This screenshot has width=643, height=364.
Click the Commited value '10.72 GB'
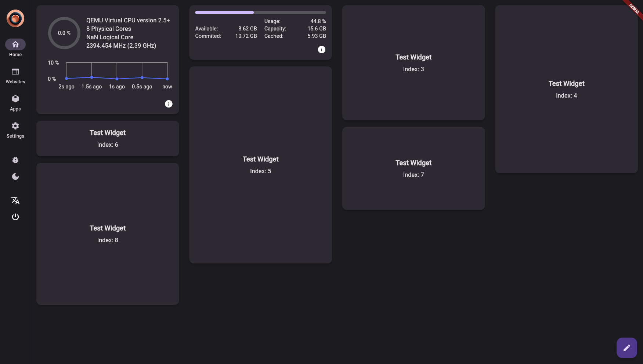click(x=246, y=36)
